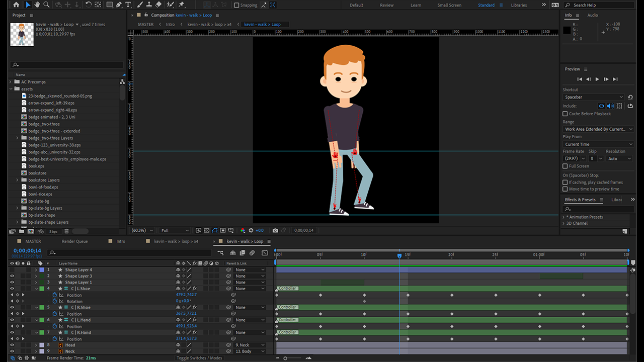
Task: Select the Type tool
Action: click(128, 5)
